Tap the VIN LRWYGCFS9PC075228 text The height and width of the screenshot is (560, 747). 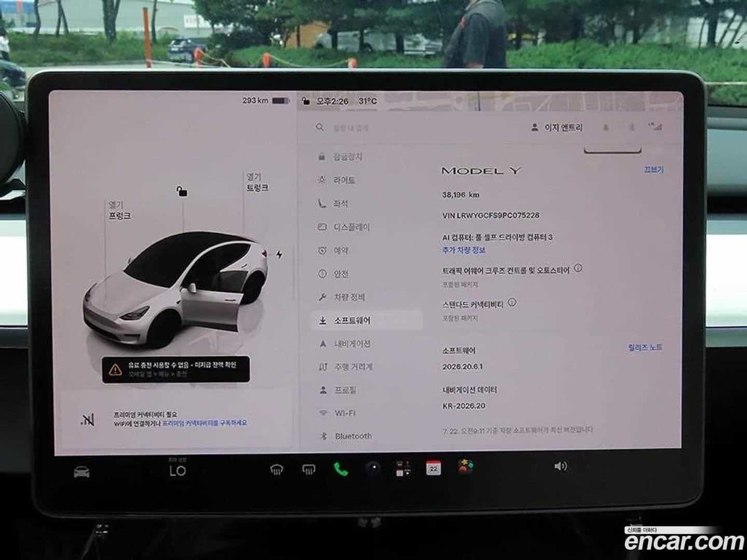coord(491,215)
